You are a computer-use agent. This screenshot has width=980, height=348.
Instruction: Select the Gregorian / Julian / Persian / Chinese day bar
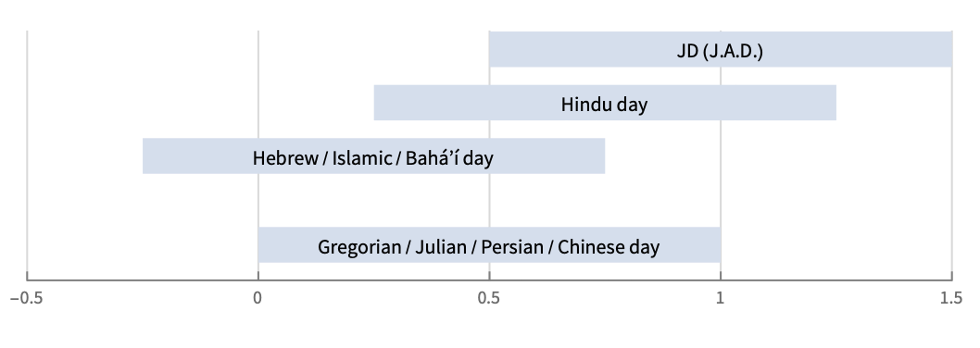click(489, 245)
